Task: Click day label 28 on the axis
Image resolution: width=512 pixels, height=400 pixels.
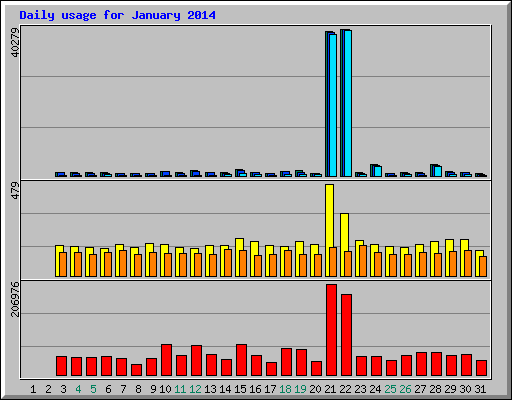Action: (435, 389)
